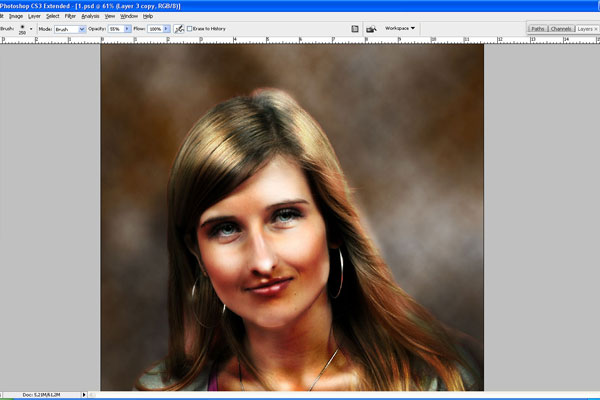
Task: Toggle the airbrush option icon
Action: (x=179, y=29)
